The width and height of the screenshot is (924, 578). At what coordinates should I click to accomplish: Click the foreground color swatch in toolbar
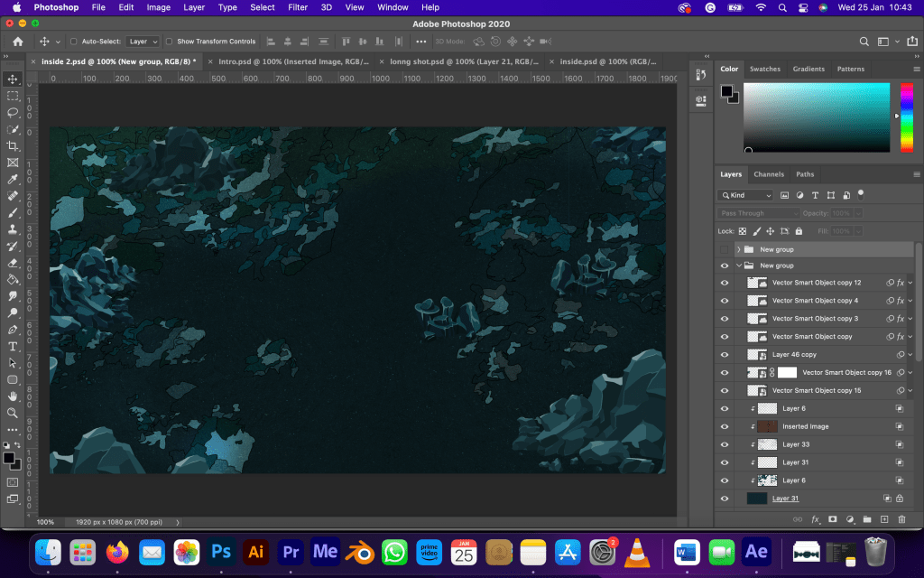9,459
